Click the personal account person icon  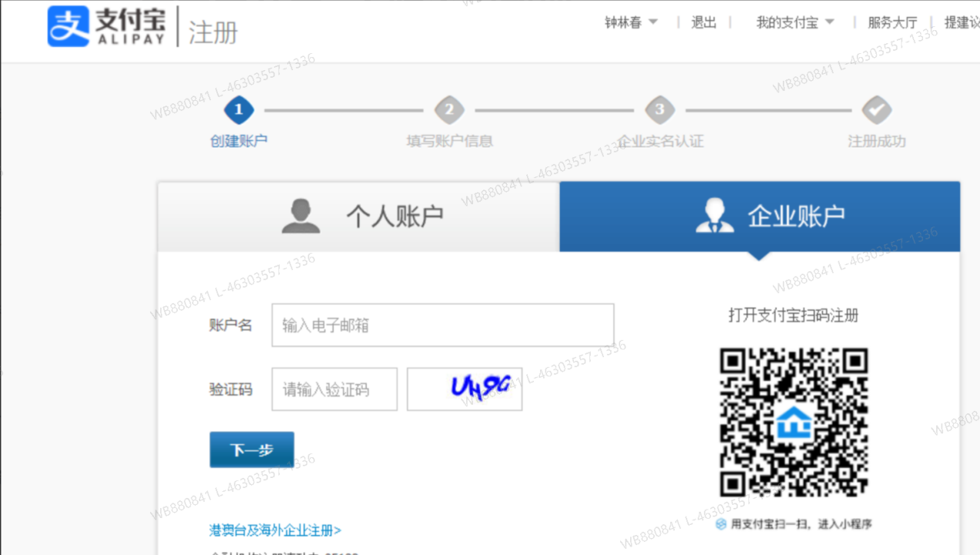[x=300, y=216]
